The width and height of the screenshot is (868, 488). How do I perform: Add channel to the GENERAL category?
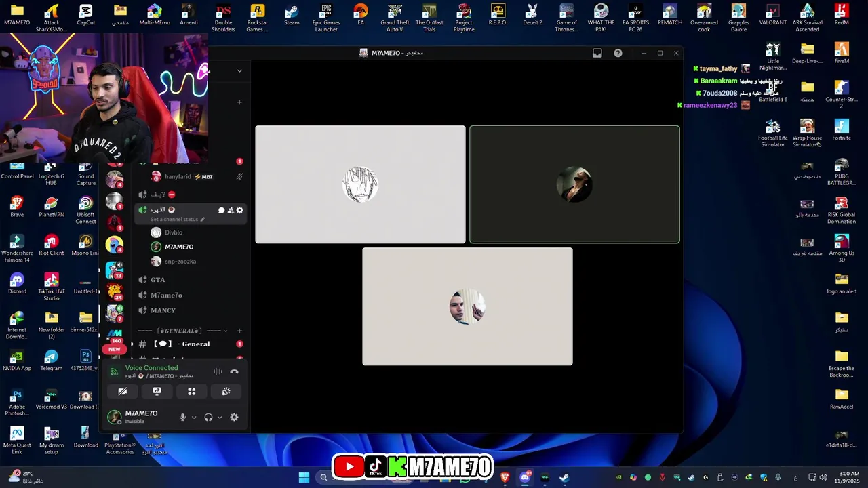239,331
